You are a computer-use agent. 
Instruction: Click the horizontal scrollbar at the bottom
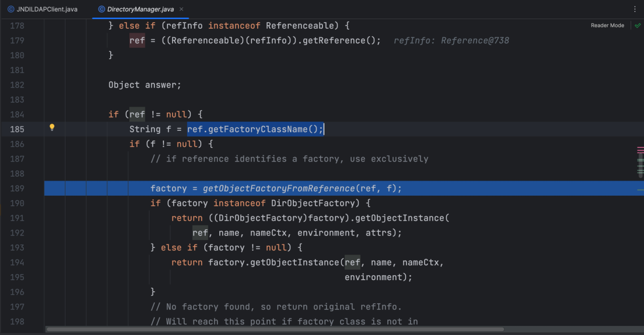[275, 329]
